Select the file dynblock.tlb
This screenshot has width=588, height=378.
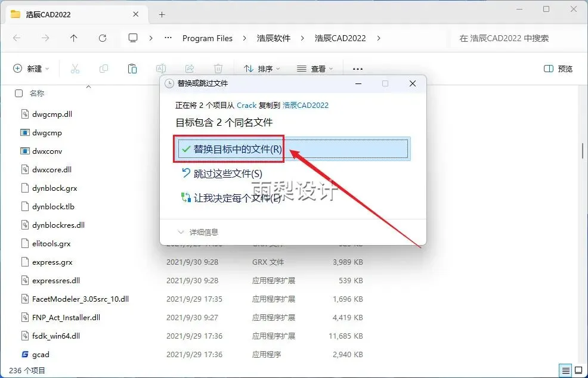click(x=53, y=207)
